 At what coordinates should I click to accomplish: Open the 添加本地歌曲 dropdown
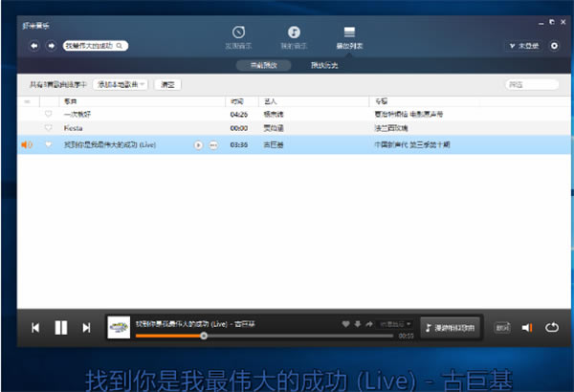pos(121,85)
